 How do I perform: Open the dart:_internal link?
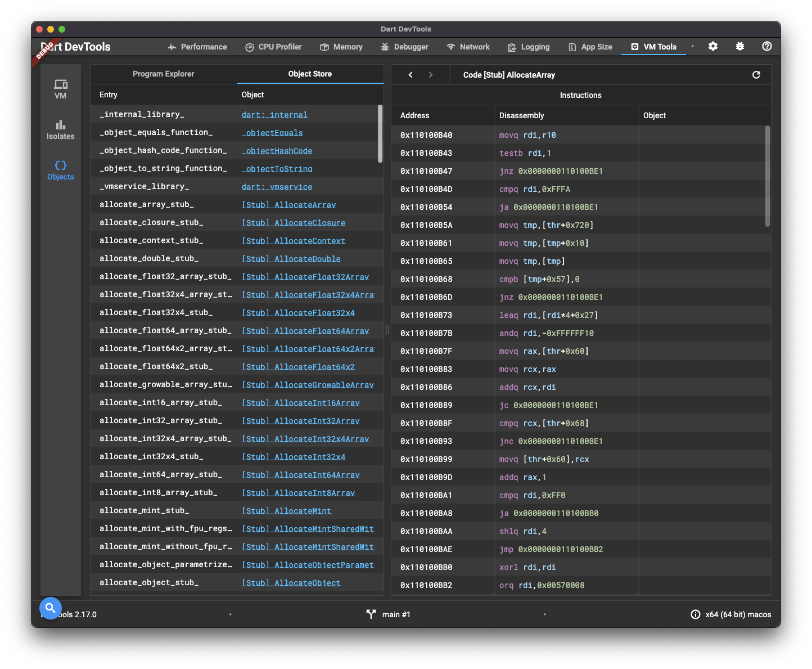pos(274,115)
